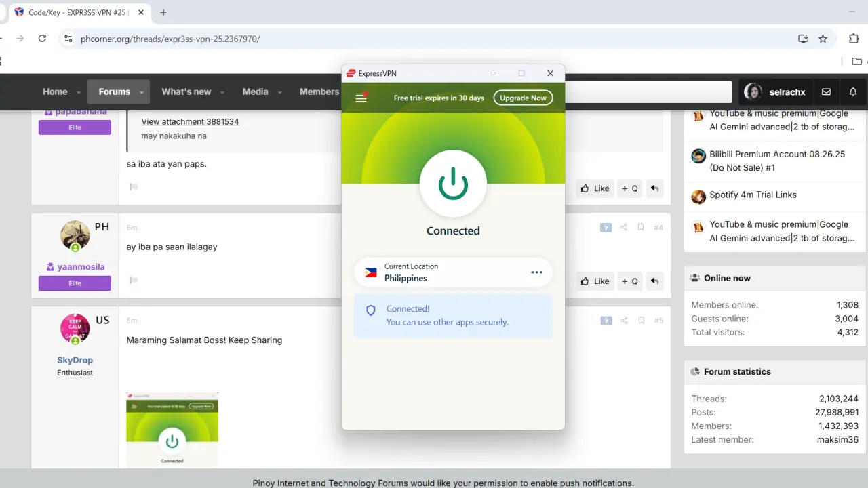This screenshot has width=868, height=488.
Task: Expand the What's new dropdown arrow
Action: tap(222, 92)
